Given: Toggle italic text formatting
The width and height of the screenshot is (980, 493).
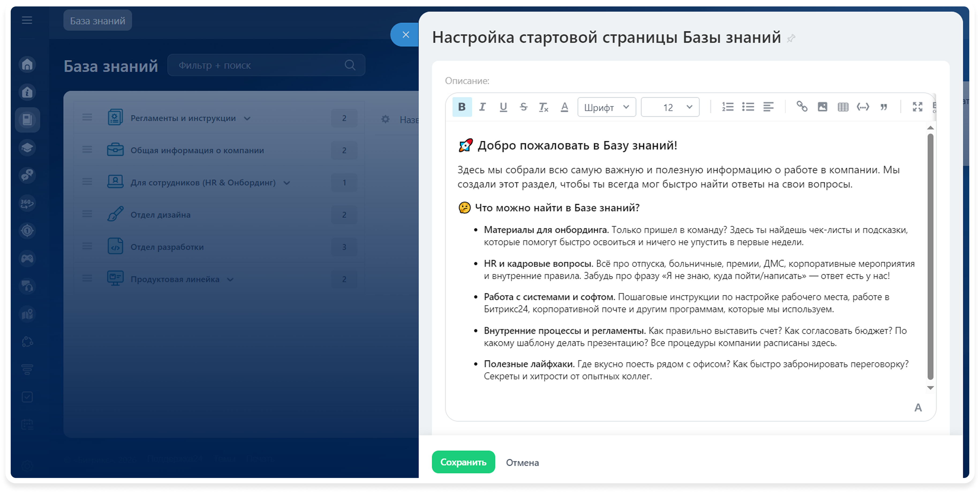Looking at the screenshot, I should [483, 107].
